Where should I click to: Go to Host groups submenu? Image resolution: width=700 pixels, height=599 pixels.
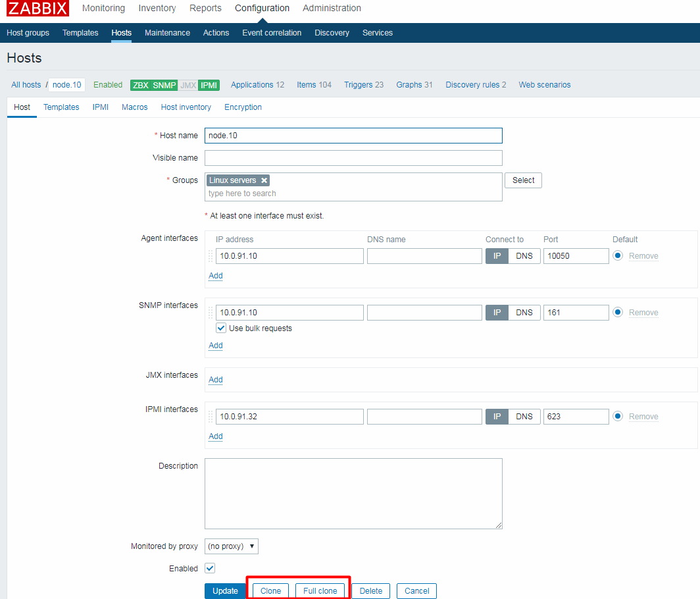tap(28, 33)
